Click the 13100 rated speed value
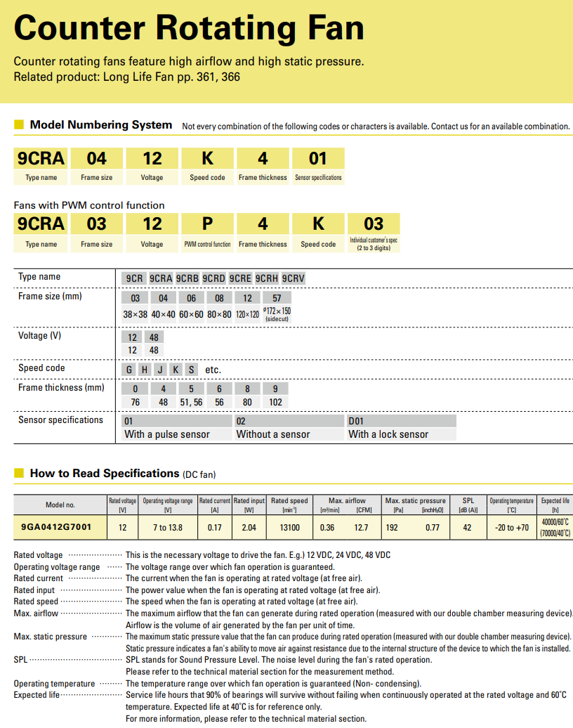 coord(289,527)
